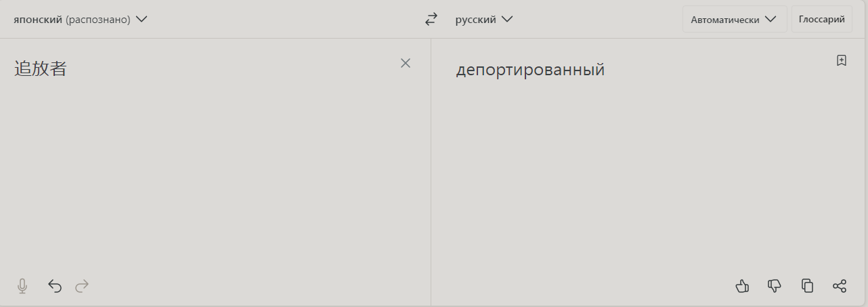
Task: Save translation with the bookmark icon
Action: point(842,60)
